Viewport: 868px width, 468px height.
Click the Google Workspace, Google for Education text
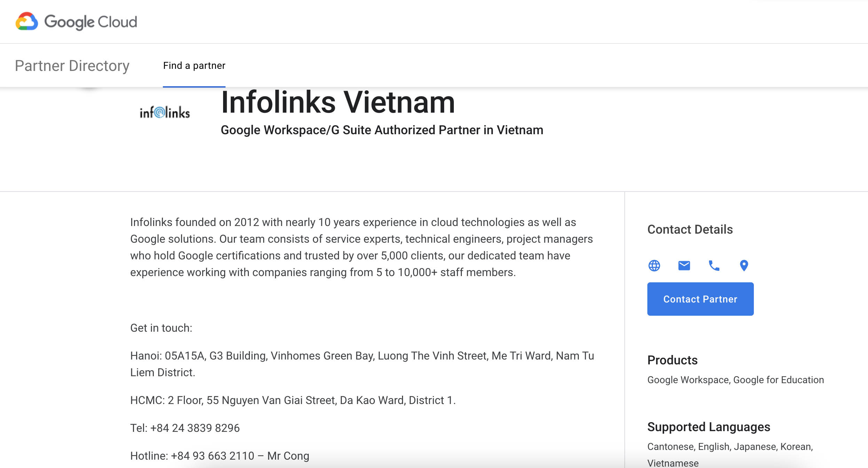(x=735, y=380)
